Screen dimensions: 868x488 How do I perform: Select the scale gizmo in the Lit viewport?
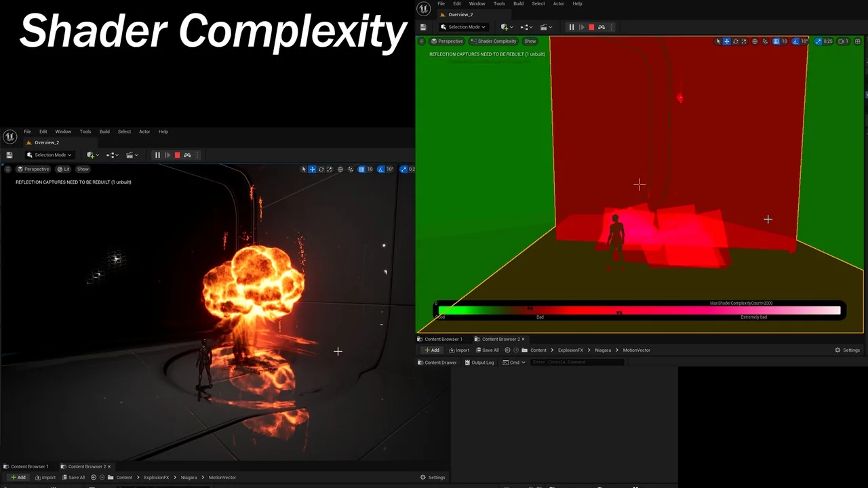click(330, 169)
